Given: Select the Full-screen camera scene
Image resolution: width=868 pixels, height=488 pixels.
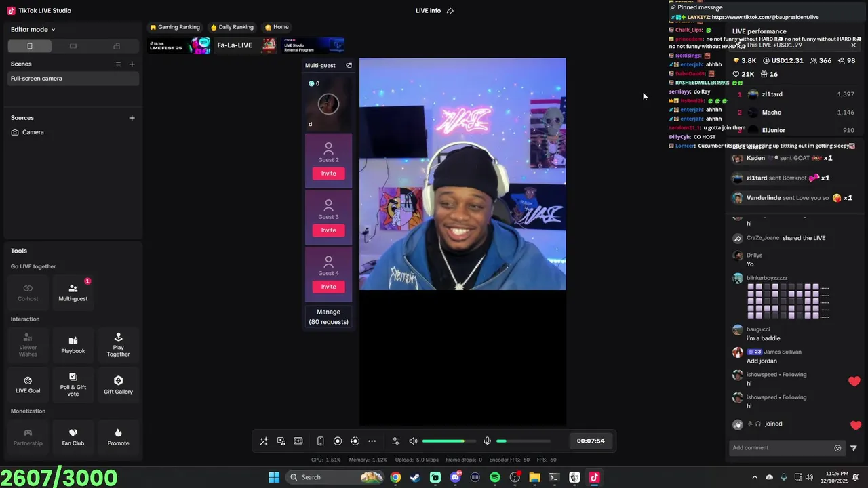Looking at the screenshot, I should (73, 79).
